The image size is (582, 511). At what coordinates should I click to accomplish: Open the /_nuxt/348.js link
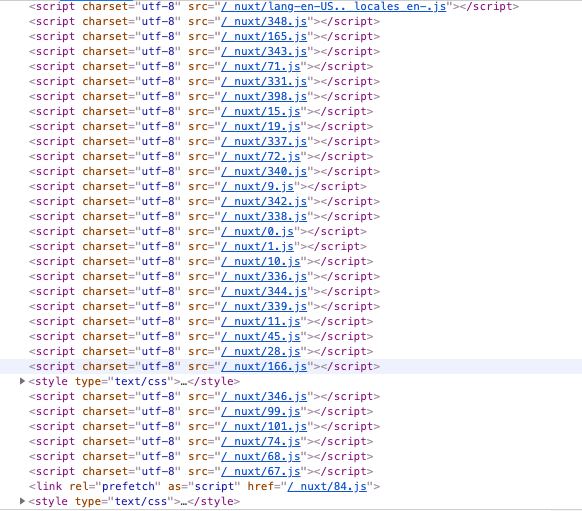tap(264, 22)
